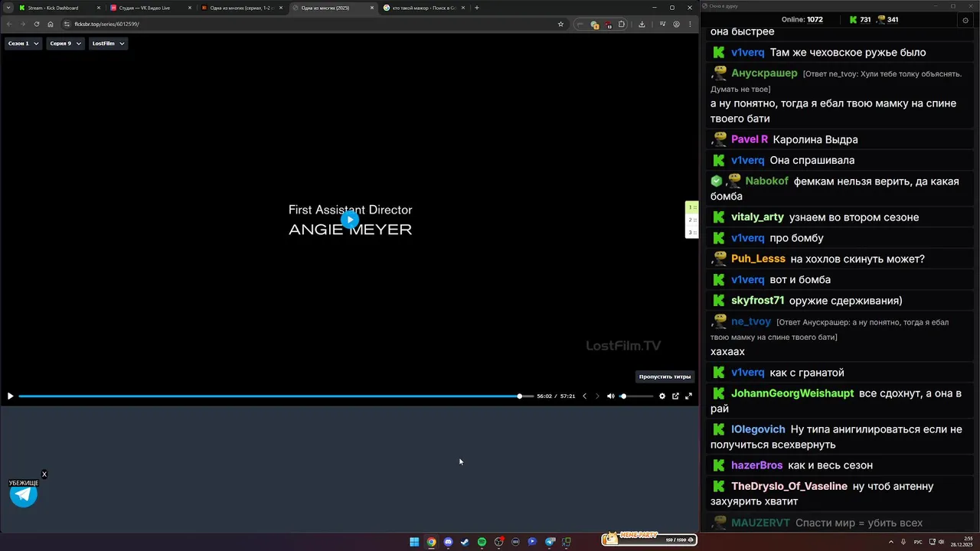
Task: Click the blue play button over the credits
Action: click(x=350, y=220)
